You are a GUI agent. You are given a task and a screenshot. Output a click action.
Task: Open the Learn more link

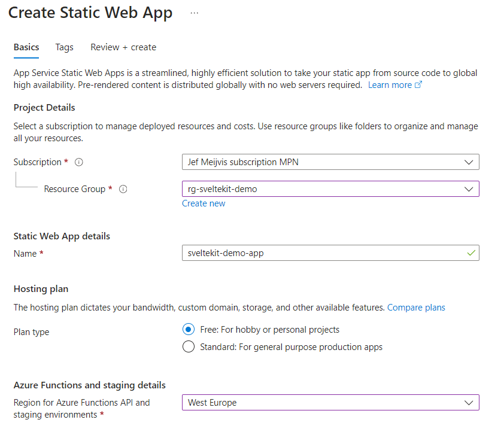[x=390, y=85]
